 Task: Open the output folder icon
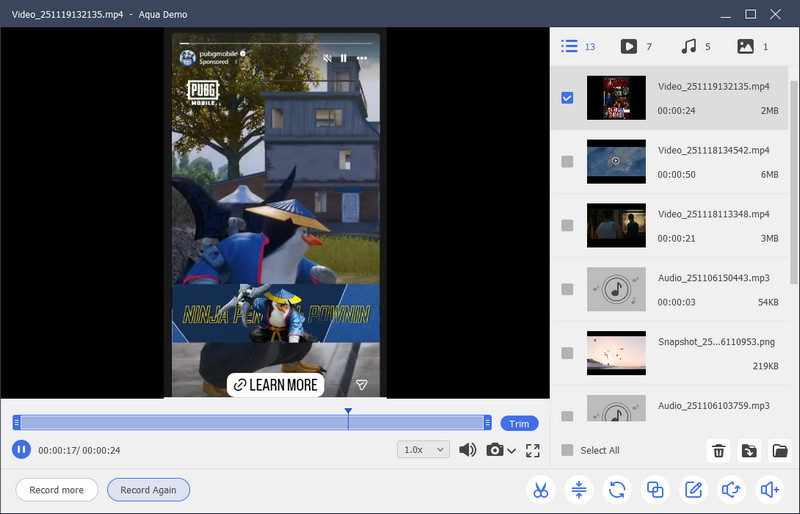click(780, 451)
